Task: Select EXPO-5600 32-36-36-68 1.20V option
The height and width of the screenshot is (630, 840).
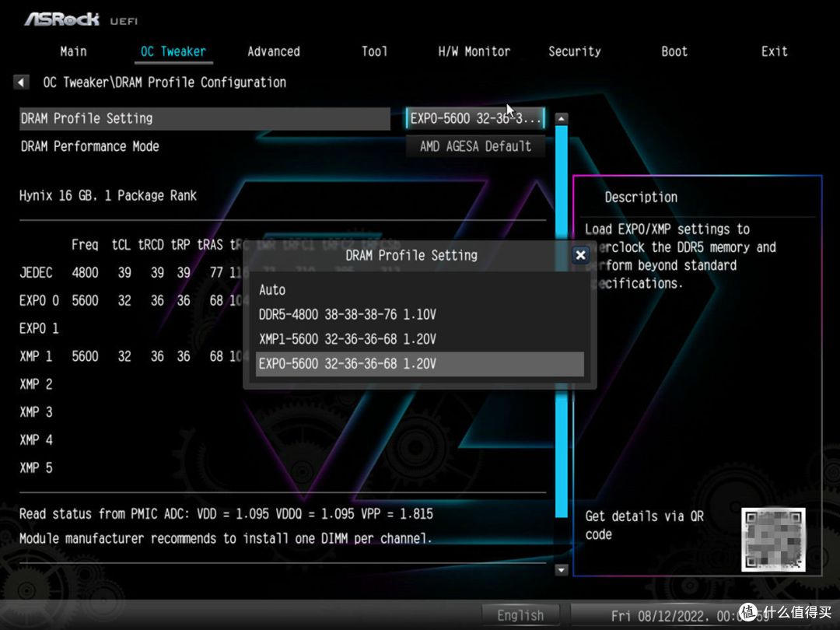Action: pyautogui.click(x=419, y=364)
